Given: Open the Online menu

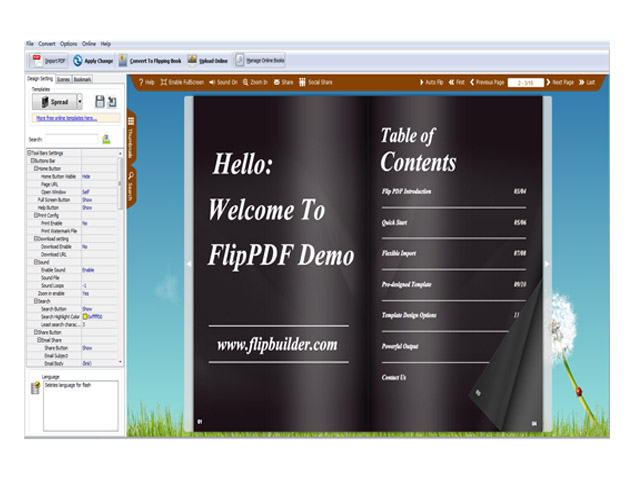Looking at the screenshot, I should [89, 44].
